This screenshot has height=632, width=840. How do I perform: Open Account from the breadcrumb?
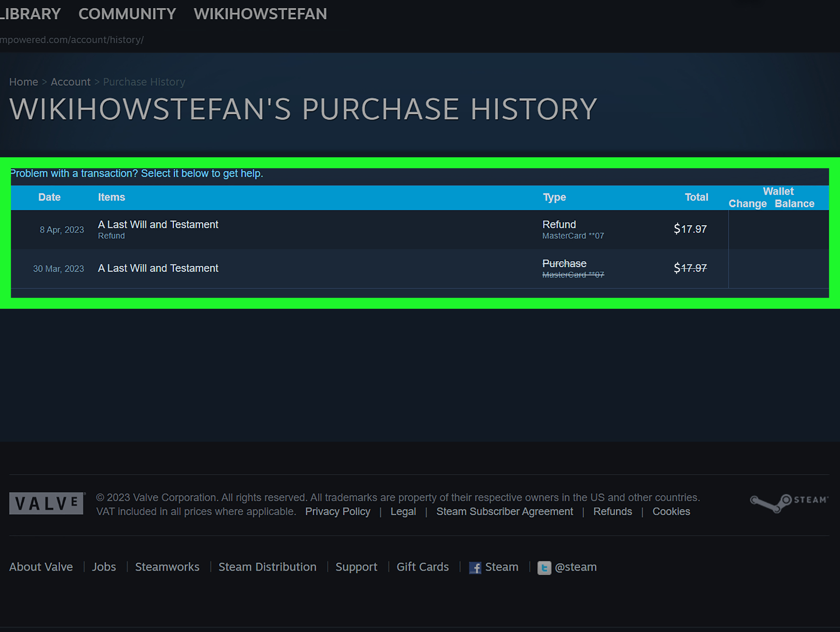71,82
